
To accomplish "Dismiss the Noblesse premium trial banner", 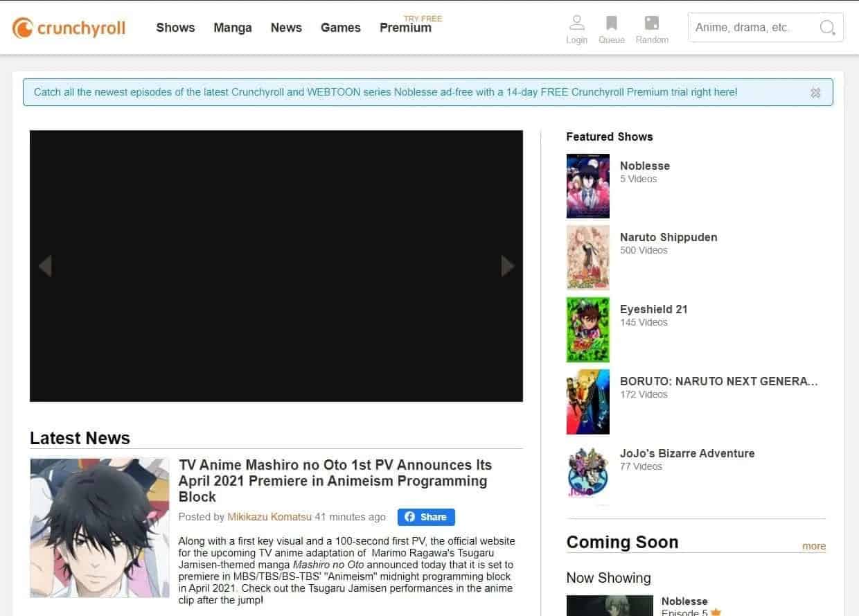I will (815, 92).
